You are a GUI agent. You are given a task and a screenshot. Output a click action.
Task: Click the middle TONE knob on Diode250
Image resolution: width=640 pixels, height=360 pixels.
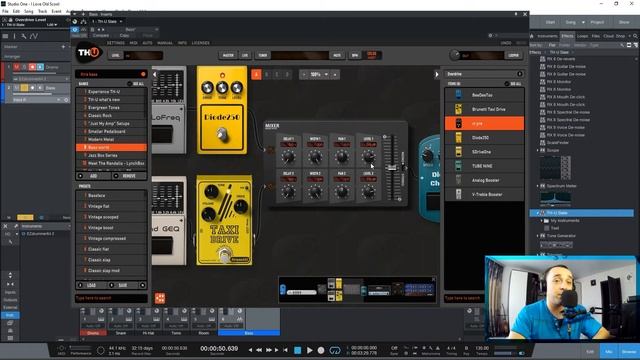click(222, 87)
